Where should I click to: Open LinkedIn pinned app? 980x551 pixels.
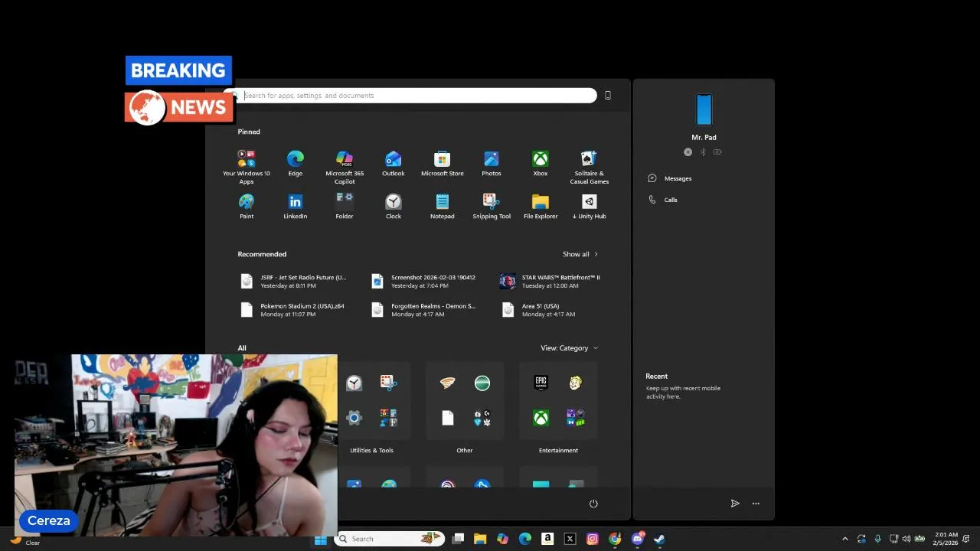[x=296, y=207]
